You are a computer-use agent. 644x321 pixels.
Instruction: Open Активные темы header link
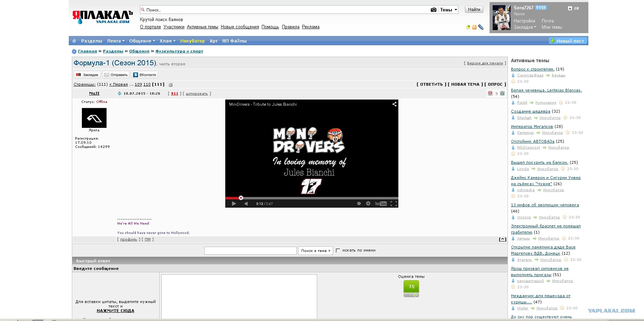coord(202,27)
